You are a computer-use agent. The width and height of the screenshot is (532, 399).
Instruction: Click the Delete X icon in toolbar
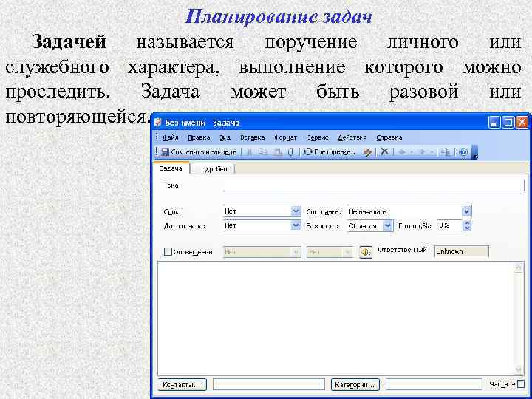coord(384,152)
